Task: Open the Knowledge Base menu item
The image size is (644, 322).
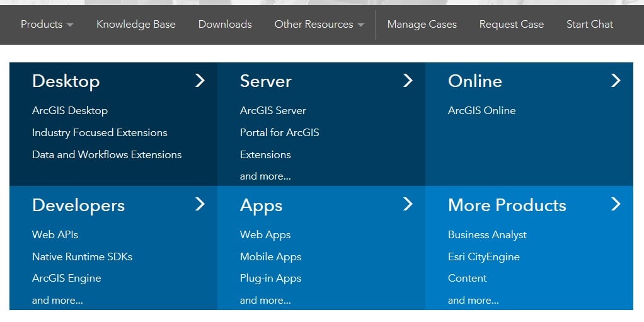Action: pos(136,24)
